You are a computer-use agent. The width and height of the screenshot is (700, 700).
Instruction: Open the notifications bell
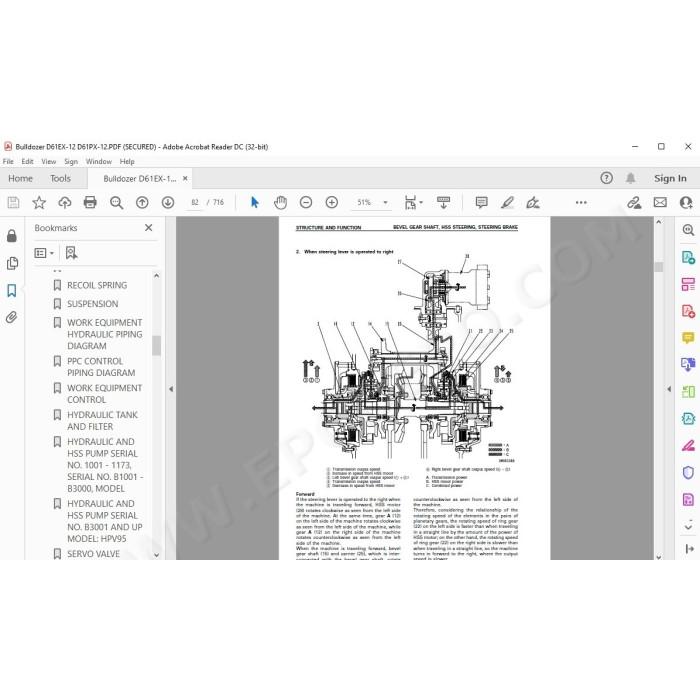(x=630, y=178)
